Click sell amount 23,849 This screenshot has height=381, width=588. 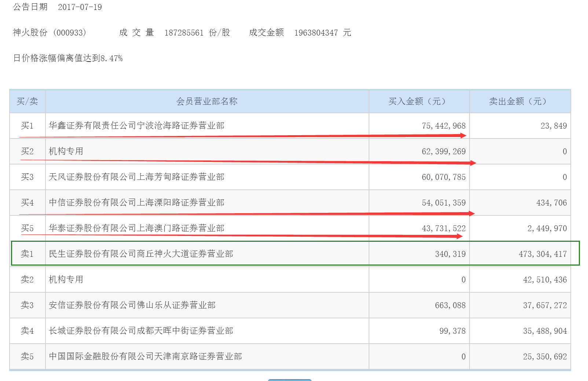pyautogui.click(x=554, y=126)
